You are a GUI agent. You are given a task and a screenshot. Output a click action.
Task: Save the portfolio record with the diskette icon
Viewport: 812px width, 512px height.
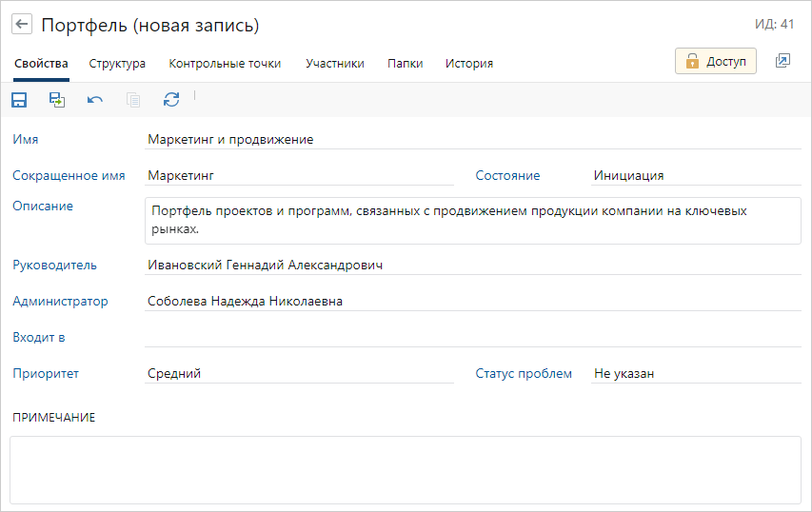click(x=19, y=99)
